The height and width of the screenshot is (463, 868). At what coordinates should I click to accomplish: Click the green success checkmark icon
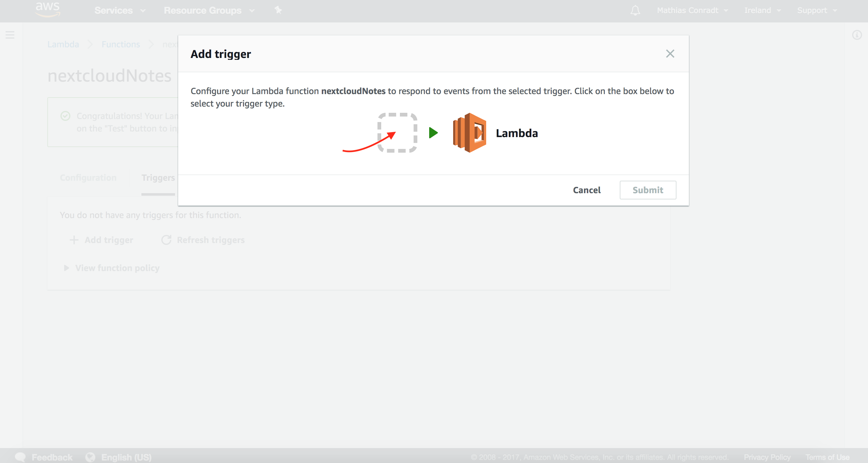pos(65,116)
